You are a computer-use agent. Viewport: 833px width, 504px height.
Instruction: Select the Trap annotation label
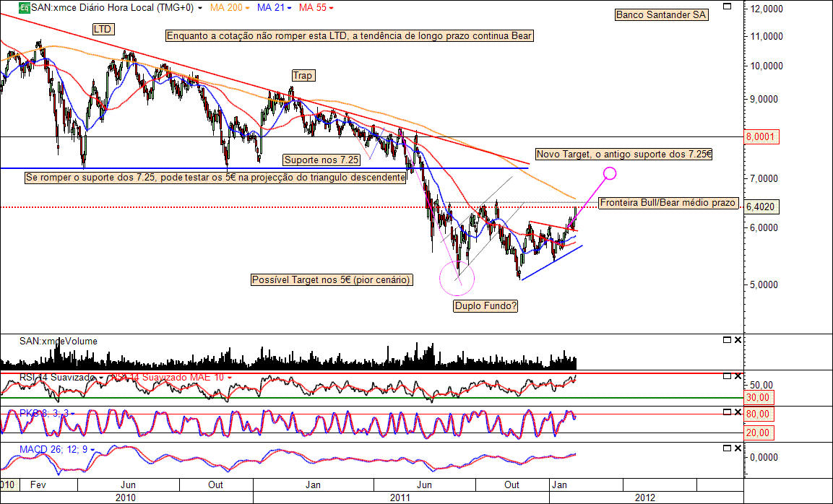[303, 75]
